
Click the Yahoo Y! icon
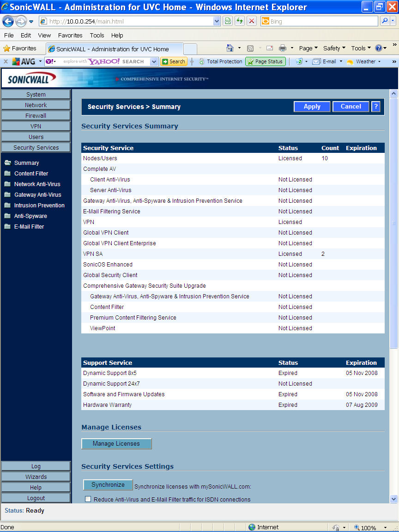pyautogui.click(x=50, y=61)
